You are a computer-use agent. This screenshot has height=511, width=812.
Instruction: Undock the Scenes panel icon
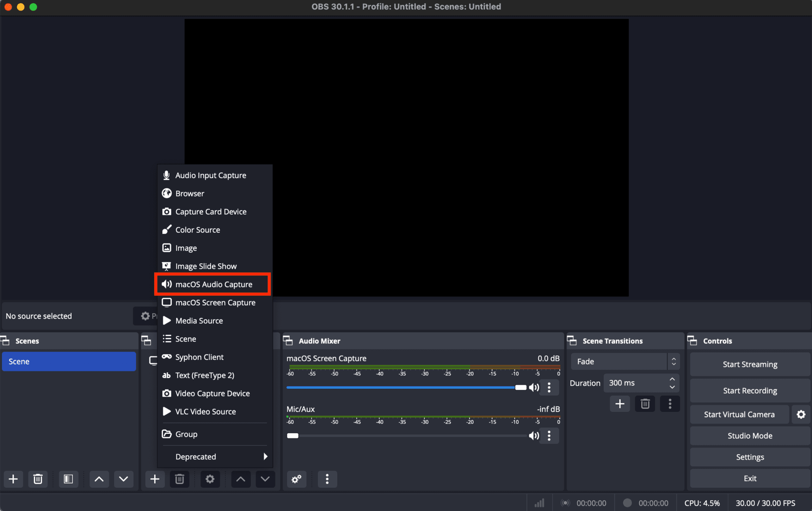click(6, 341)
